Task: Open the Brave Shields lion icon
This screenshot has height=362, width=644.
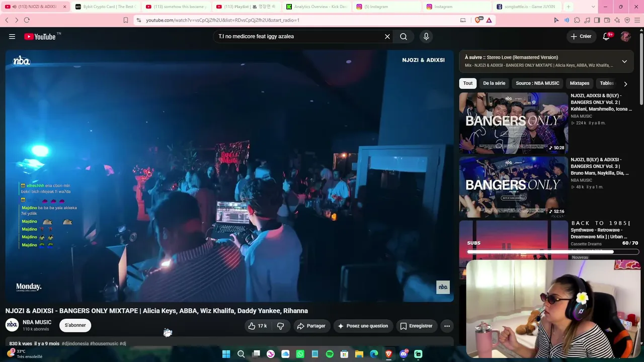Action: [478, 20]
